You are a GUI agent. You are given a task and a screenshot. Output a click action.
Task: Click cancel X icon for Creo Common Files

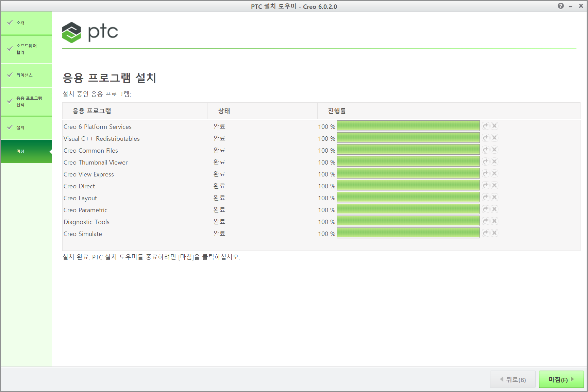click(x=494, y=150)
